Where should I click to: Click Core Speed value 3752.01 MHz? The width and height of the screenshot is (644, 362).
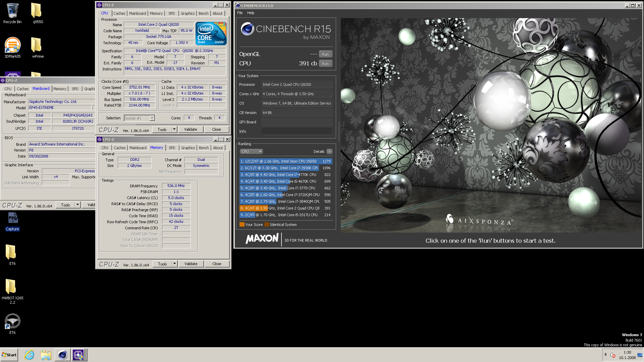coord(140,87)
